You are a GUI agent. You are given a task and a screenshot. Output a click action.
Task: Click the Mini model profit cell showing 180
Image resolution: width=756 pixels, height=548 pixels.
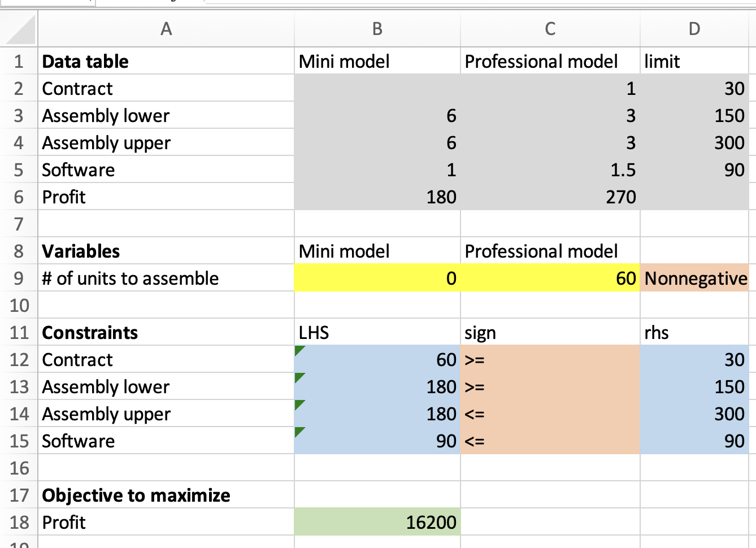click(377, 197)
